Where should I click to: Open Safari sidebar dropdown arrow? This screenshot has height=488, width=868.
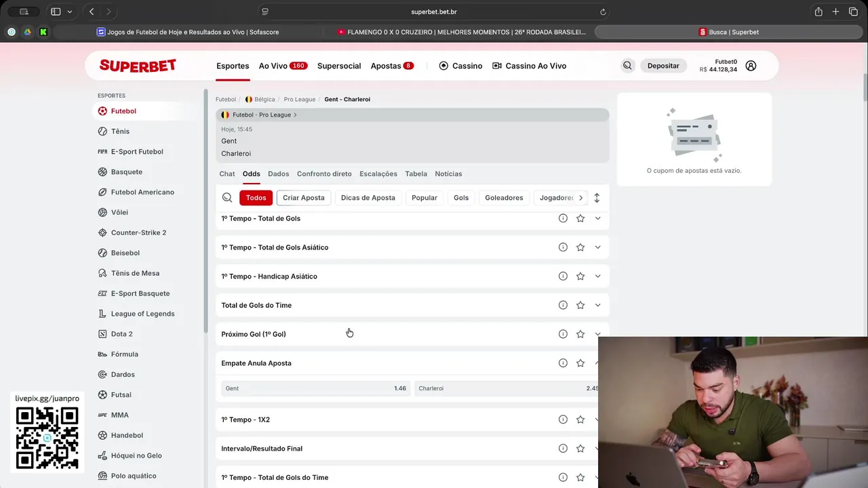(69, 12)
